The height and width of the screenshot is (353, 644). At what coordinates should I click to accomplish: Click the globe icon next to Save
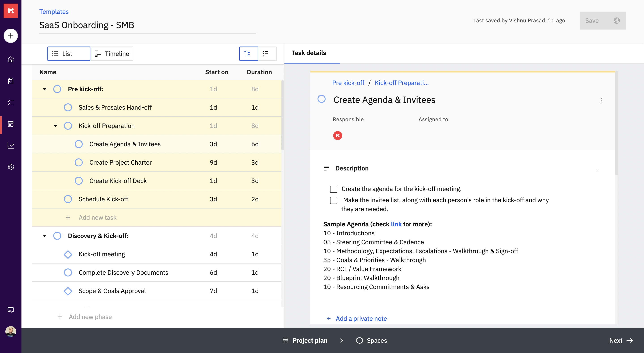[x=616, y=21]
